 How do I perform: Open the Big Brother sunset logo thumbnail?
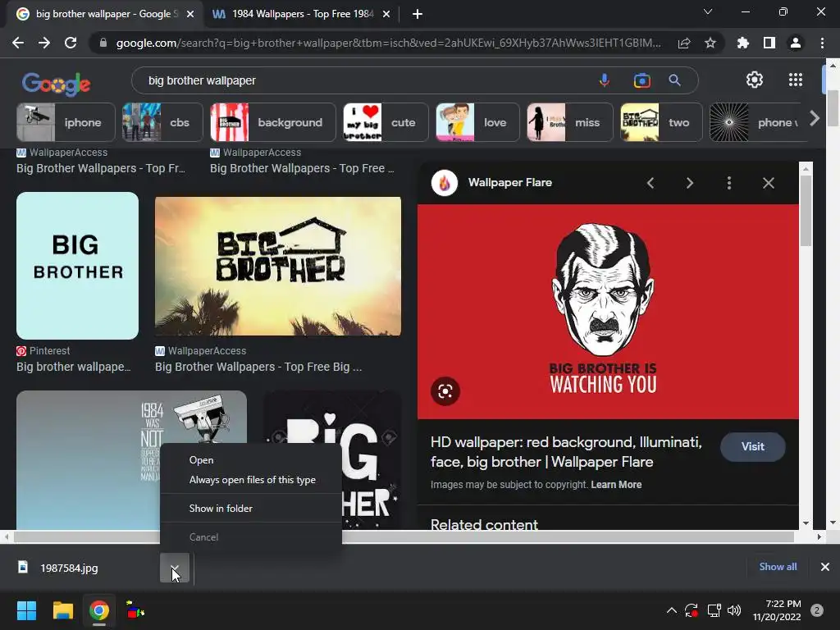pos(278,267)
